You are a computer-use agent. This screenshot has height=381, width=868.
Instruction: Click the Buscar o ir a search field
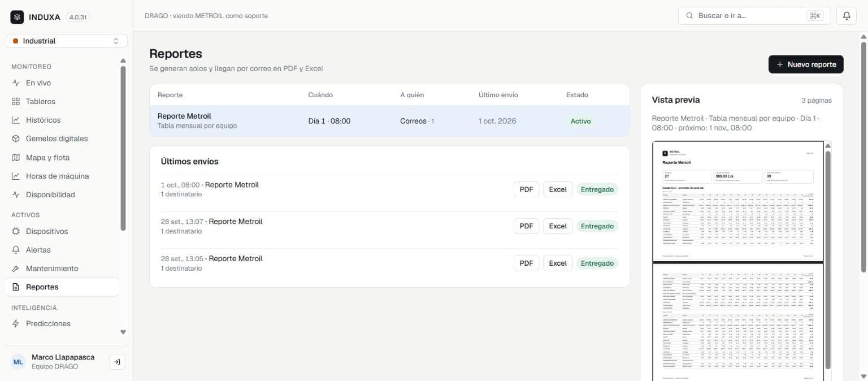(754, 16)
